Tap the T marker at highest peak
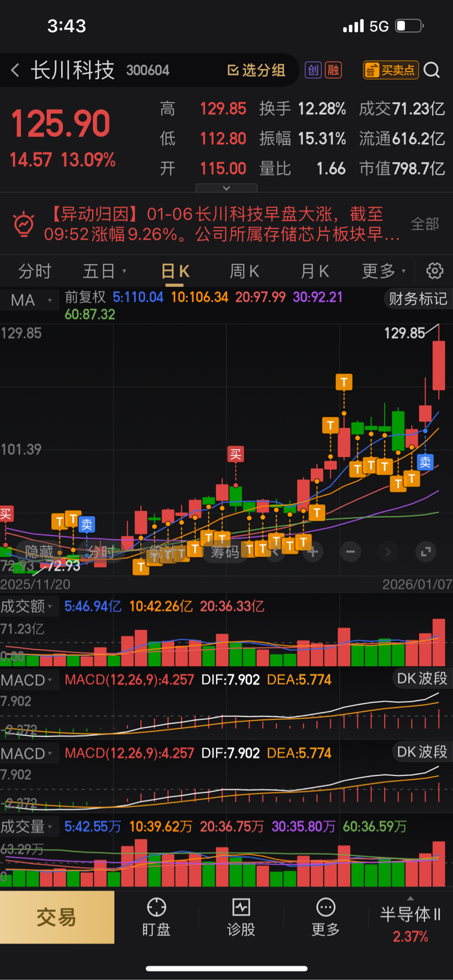This screenshot has height=980, width=453. point(344,382)
